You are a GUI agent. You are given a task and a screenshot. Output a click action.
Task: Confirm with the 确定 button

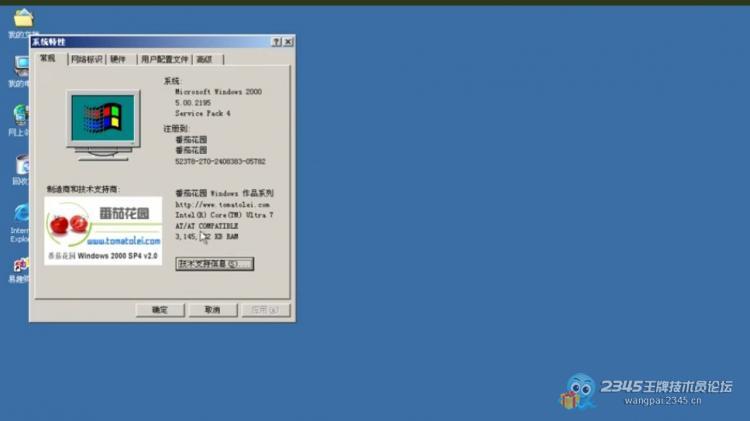[x=160, y=310]
